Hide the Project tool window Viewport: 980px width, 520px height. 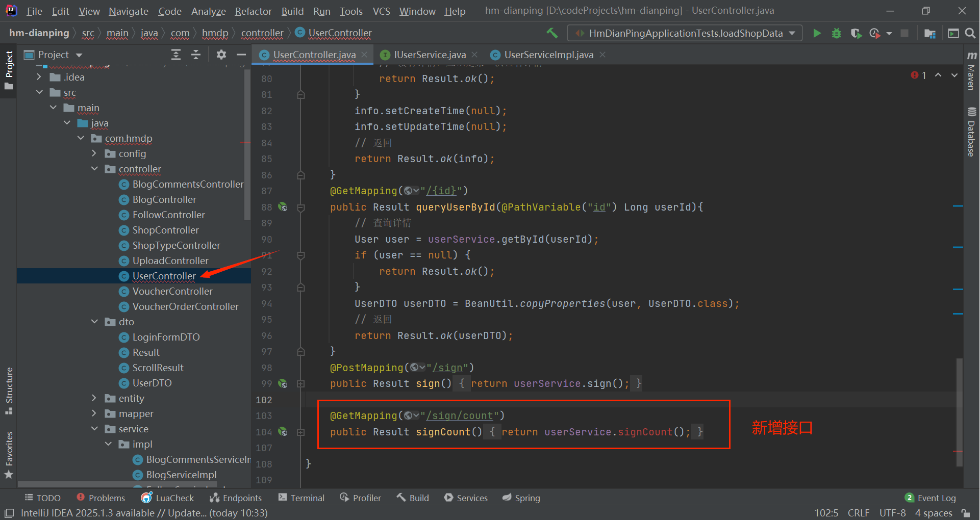pos(241,55)
